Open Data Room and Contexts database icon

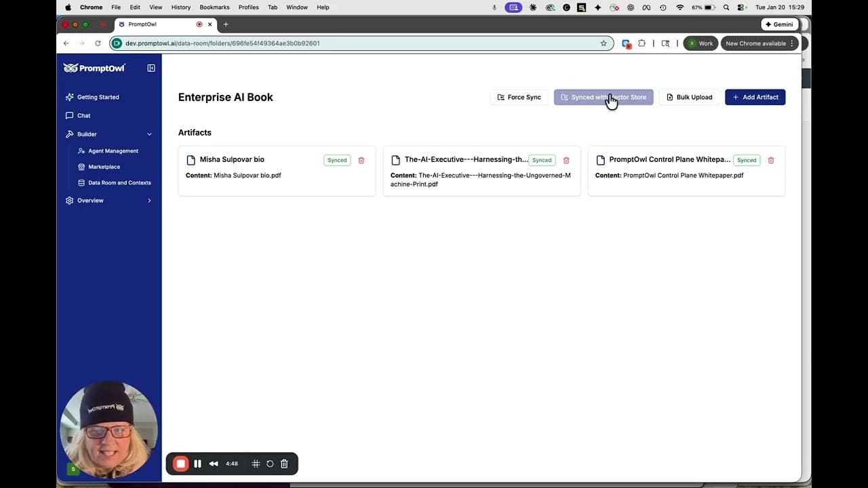(80, 182)
